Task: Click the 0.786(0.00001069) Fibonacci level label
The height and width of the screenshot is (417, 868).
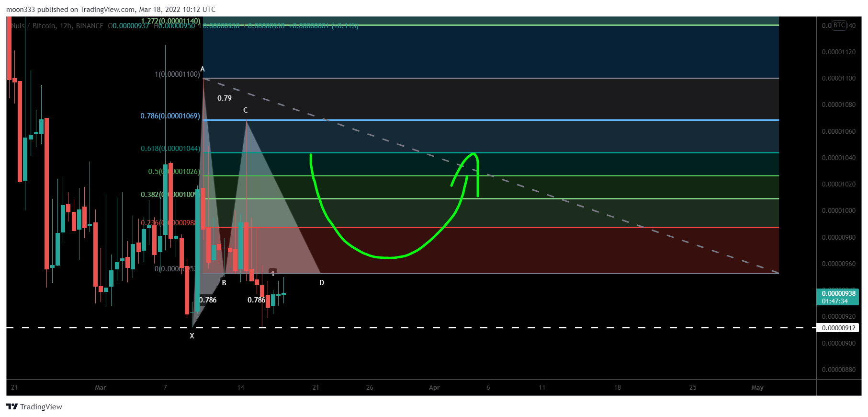Action: (170, 116)
